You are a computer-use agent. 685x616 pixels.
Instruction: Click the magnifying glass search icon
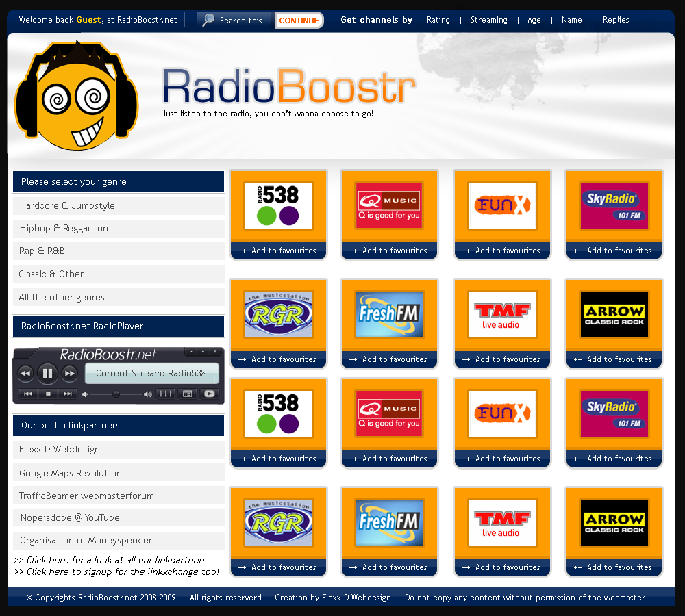pos(208,20)
